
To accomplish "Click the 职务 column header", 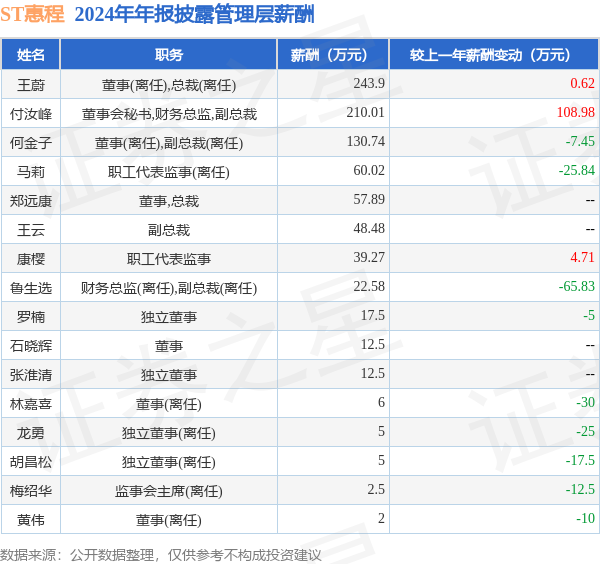I will tap(169, 55).
